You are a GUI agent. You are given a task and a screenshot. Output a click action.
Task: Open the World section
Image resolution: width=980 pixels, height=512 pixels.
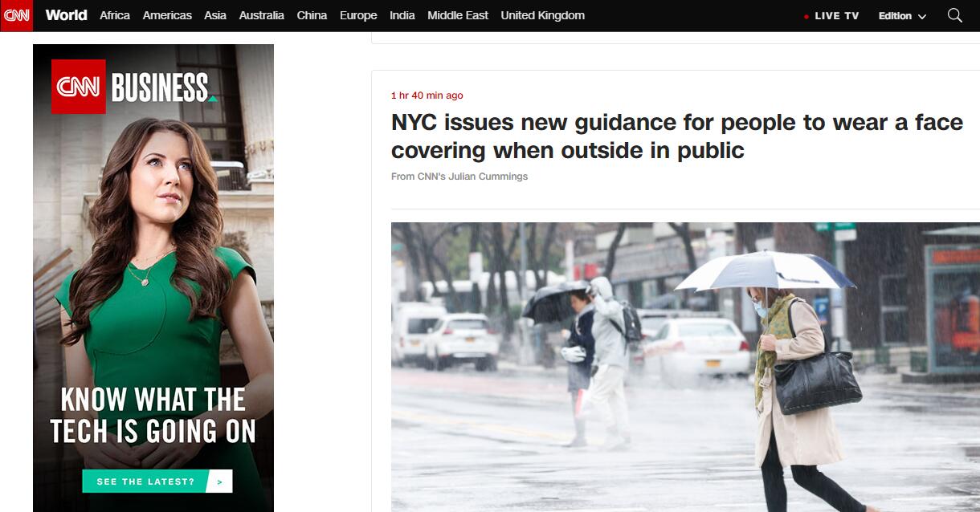click(x=66, y=15)
